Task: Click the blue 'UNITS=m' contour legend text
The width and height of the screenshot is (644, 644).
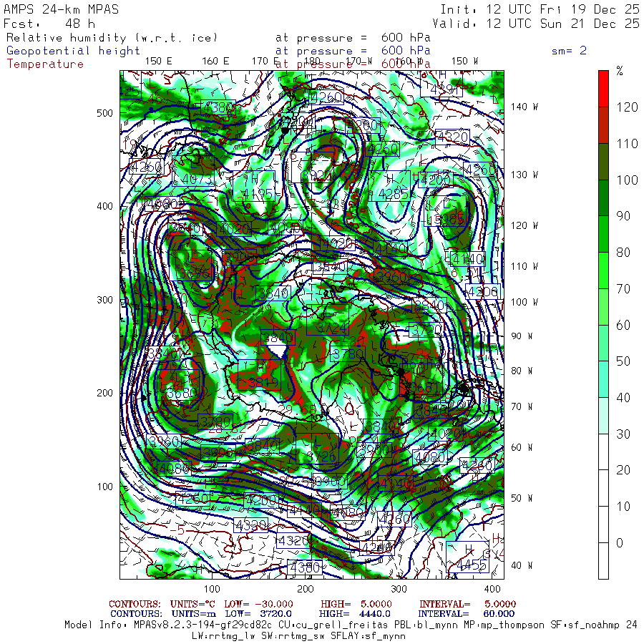Action: [x=193, y=614]
